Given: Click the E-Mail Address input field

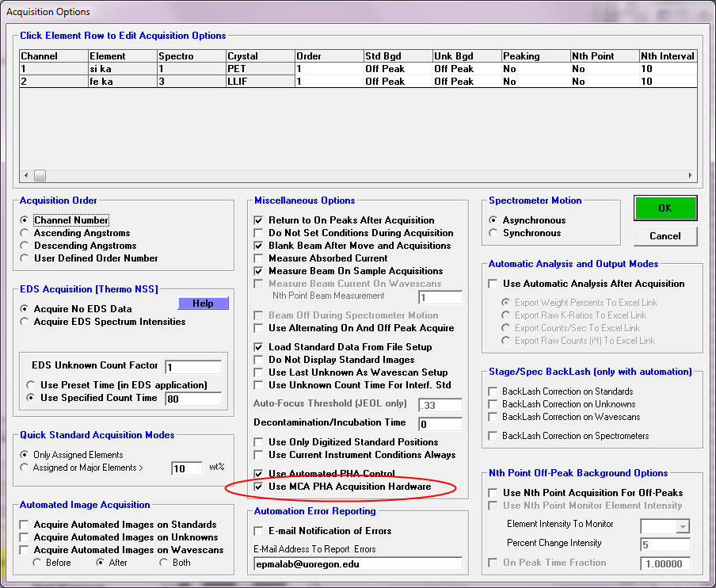Looking at the screenshot, I should click(357, 563).
